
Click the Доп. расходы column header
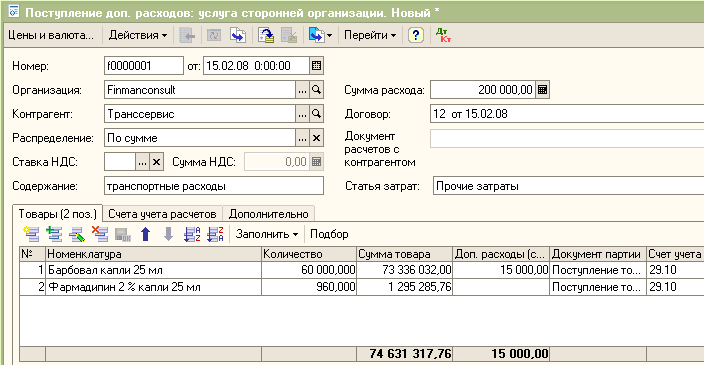tap(501, 254)
